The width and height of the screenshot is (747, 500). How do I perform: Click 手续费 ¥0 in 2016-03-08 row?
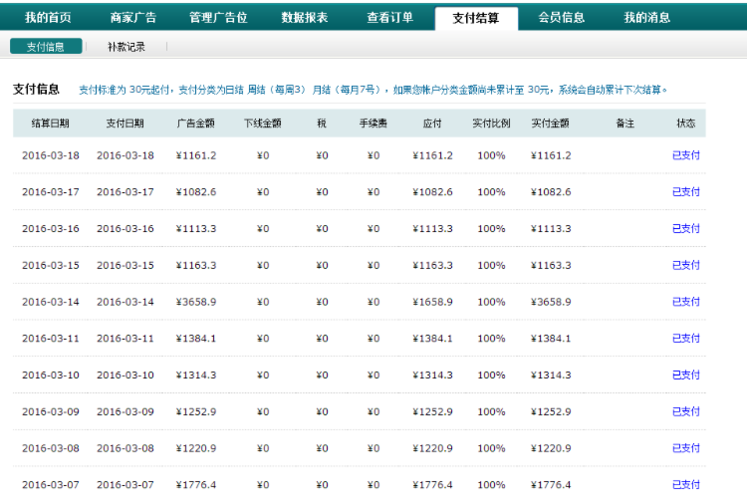pos(374,448)
